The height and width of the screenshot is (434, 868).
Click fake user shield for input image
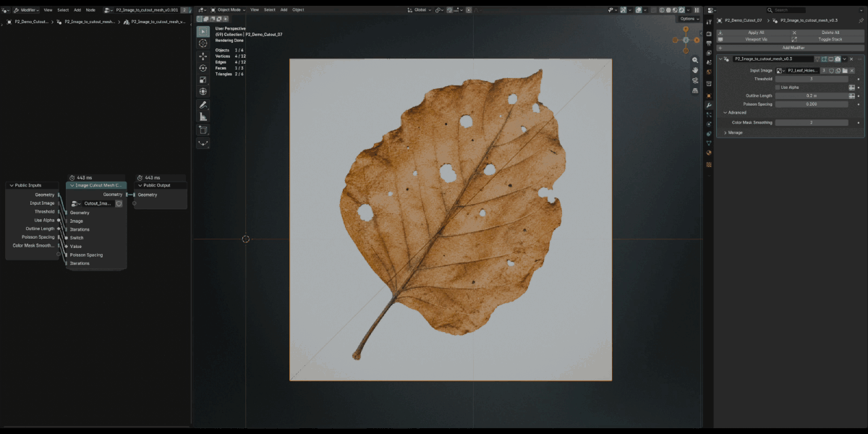[x=831, y=71]
